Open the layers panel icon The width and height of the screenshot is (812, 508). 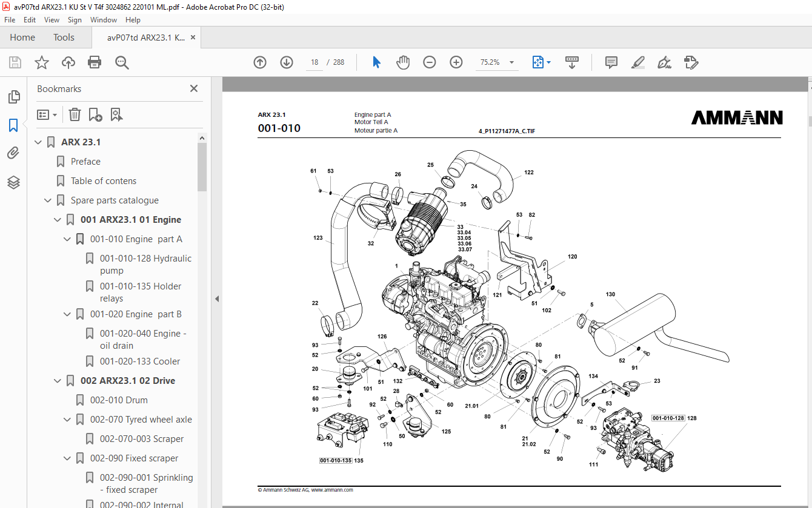(13, 182)
